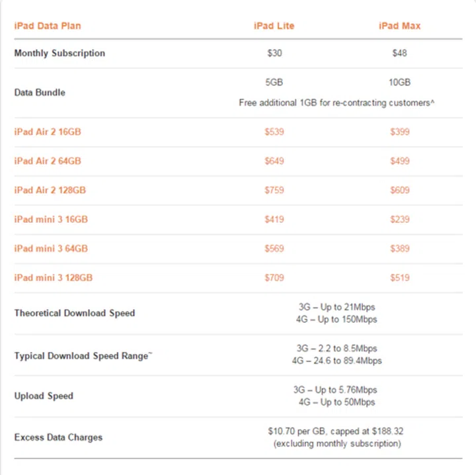Select the 10GB data bundle value

coord(399,82)
